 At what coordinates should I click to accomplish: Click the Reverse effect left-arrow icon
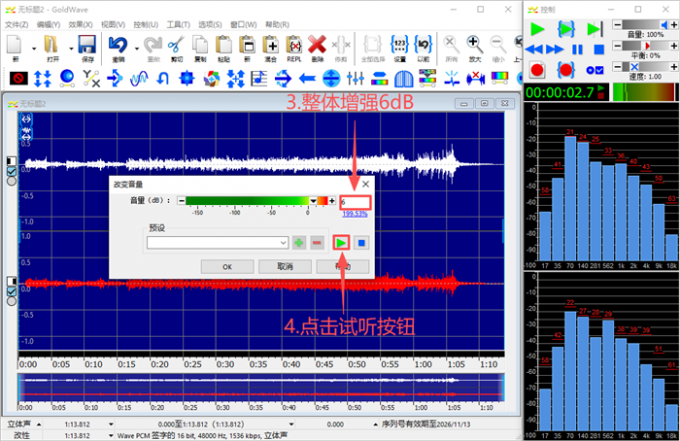point(307,78)
